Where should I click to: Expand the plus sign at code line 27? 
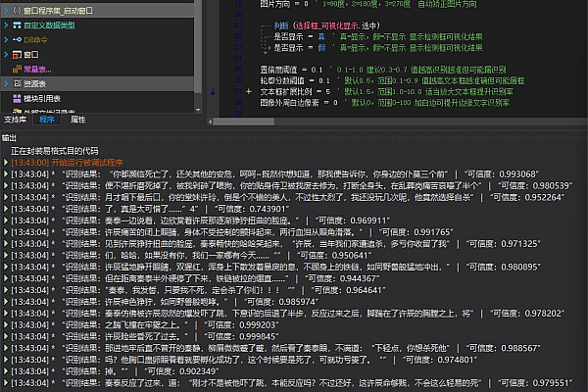click(x=248, y=91)
